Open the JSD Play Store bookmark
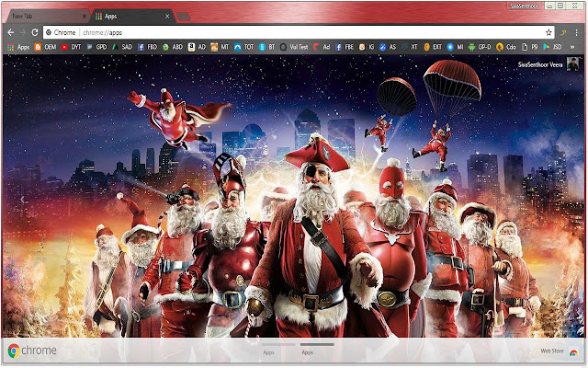The width and height of the screenshot is (588, 368). [552, 47]
